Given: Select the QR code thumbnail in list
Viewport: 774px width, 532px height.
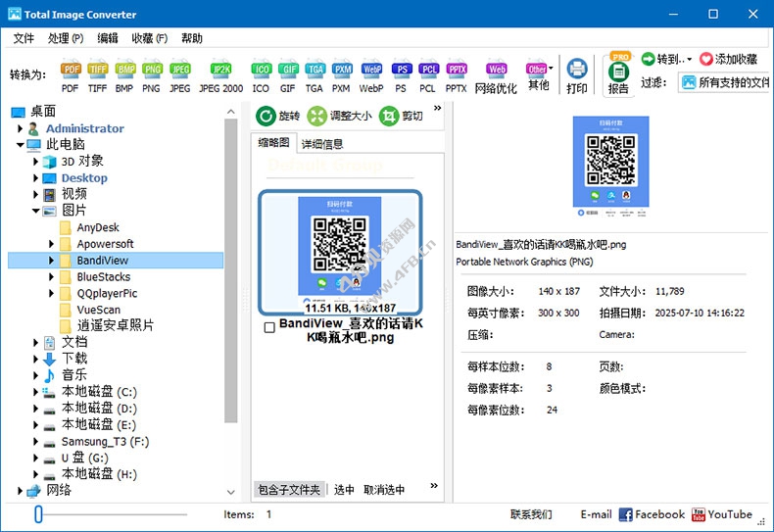Looking at the screenshot, I should pyautogui.click(x=340, y=252).
